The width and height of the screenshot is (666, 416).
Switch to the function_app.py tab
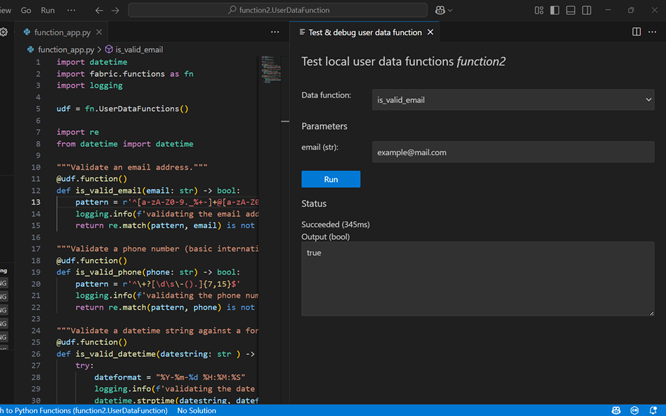click(62, 32)
